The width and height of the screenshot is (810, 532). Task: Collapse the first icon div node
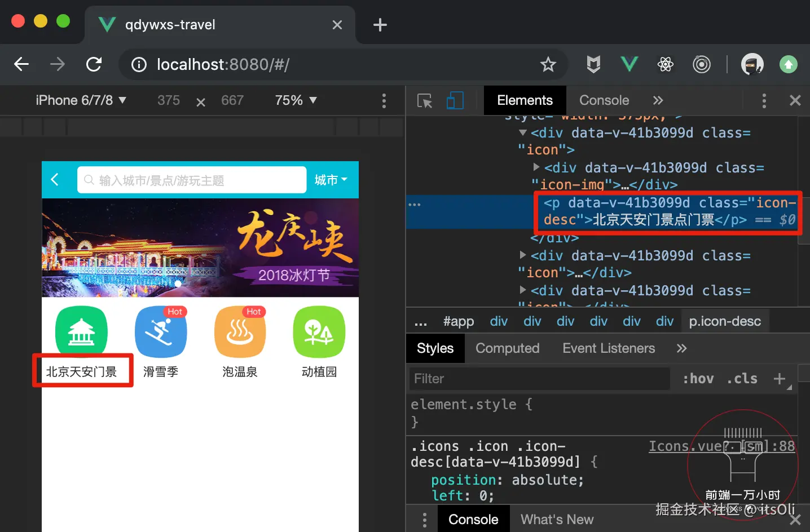coord(523,132)
